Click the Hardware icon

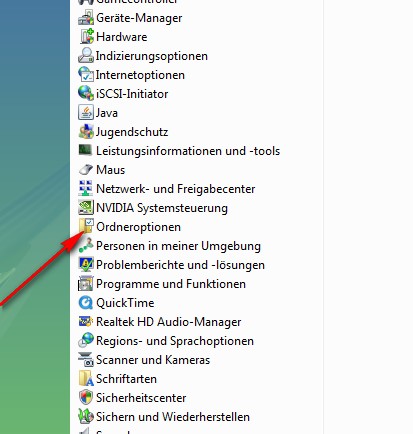[87, 37]
